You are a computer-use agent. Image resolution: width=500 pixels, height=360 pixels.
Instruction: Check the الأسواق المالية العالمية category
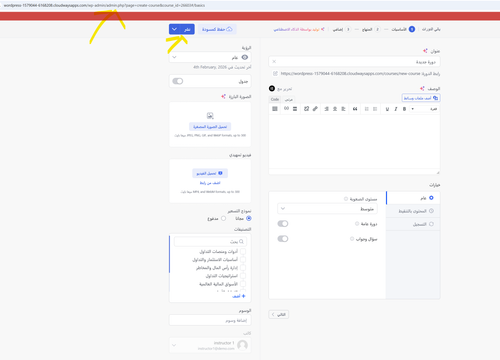pyautogui.click(x=243, y=284)
